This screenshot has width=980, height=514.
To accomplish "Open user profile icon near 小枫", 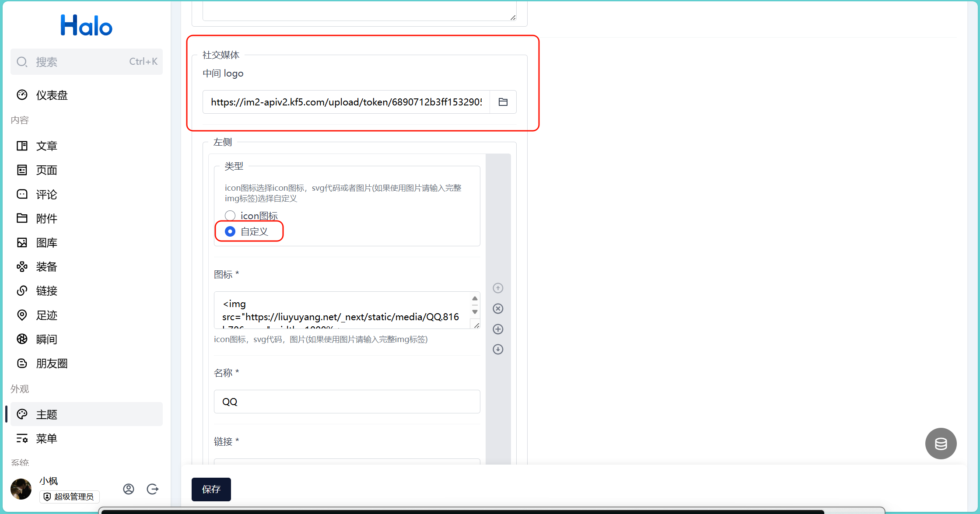I will [x=128, y=489].
